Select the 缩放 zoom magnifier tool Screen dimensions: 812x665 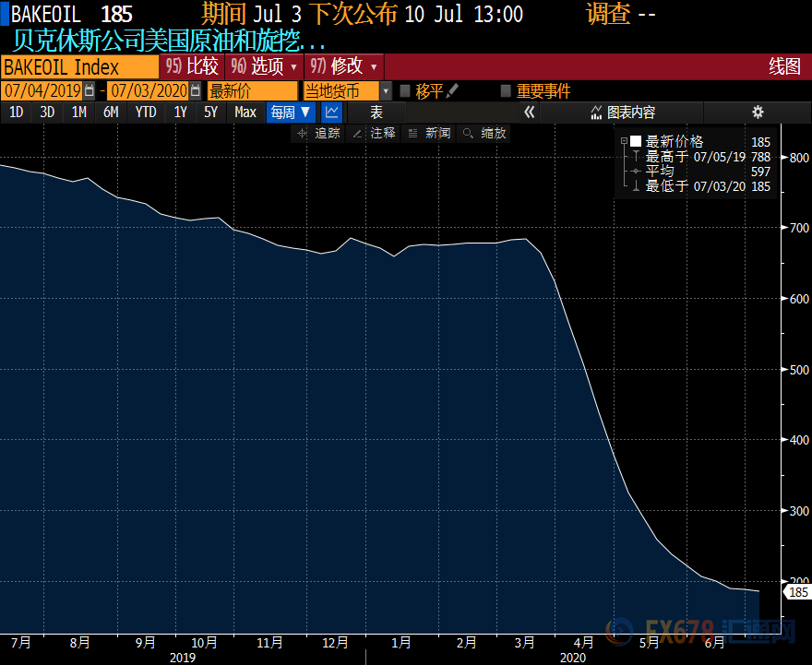(484, 133)
